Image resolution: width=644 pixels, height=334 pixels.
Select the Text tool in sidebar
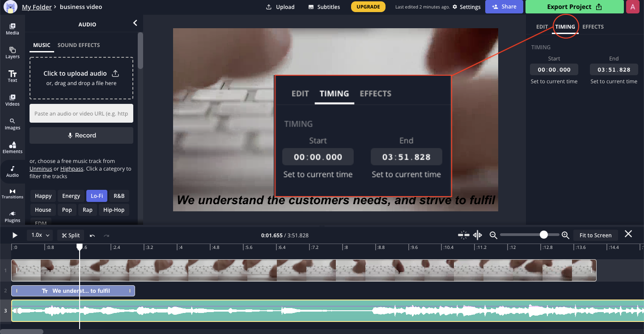click(x=13, y=77)
